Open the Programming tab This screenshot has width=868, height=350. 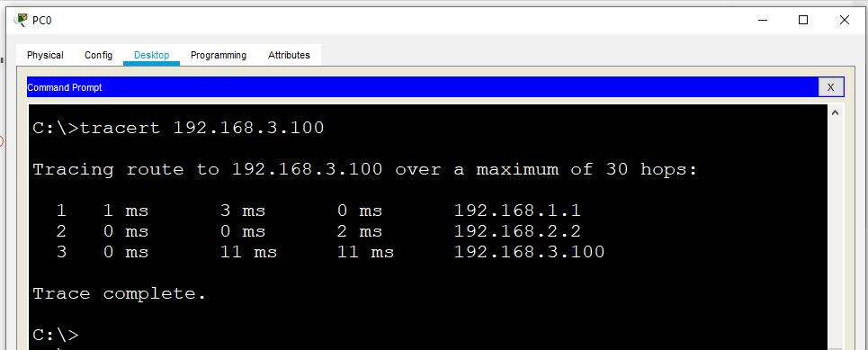219,55
